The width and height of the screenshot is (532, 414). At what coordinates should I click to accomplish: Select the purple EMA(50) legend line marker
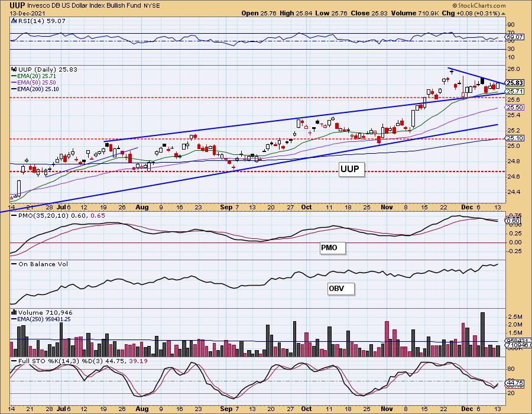coord(14,83)
